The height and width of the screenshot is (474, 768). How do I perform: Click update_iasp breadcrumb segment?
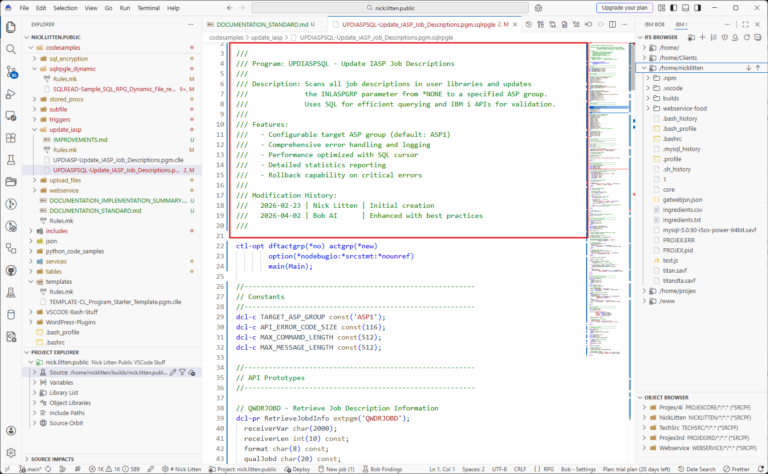[x=267, y=37]
